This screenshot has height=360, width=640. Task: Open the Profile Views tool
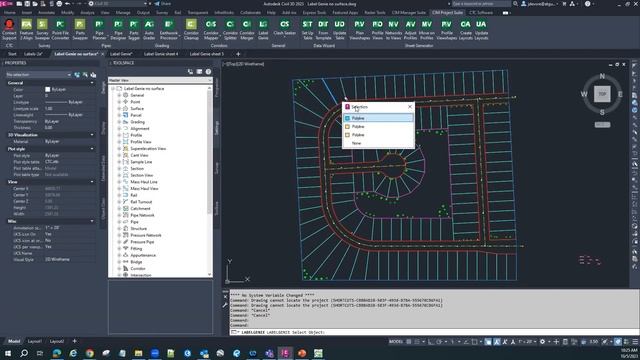click(x=378, y=29)
